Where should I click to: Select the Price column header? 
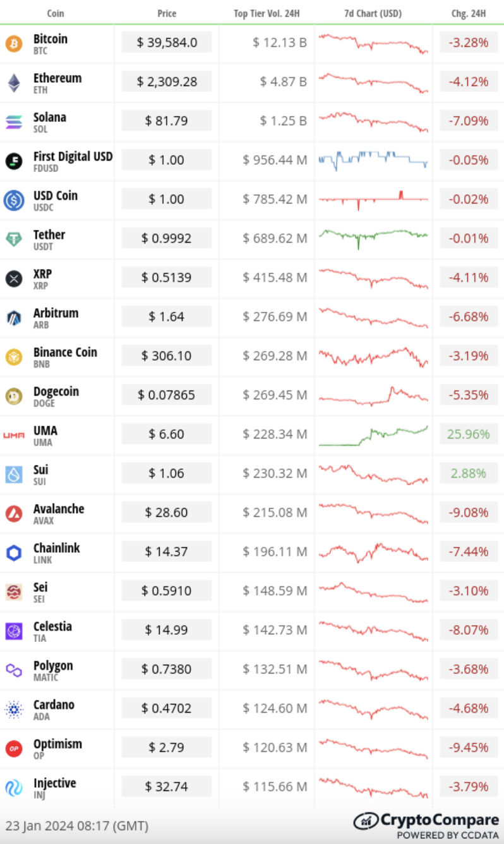(167, 13)
